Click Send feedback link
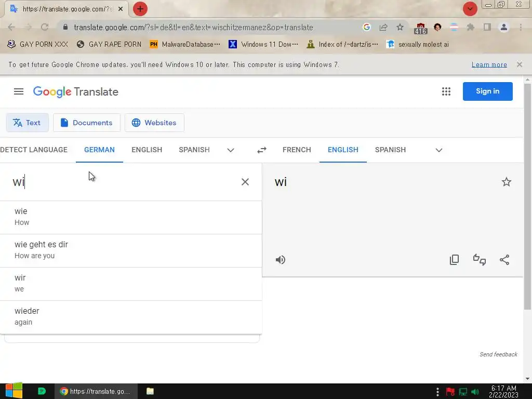This screenshot has height=399, width=532. point(498,354)
